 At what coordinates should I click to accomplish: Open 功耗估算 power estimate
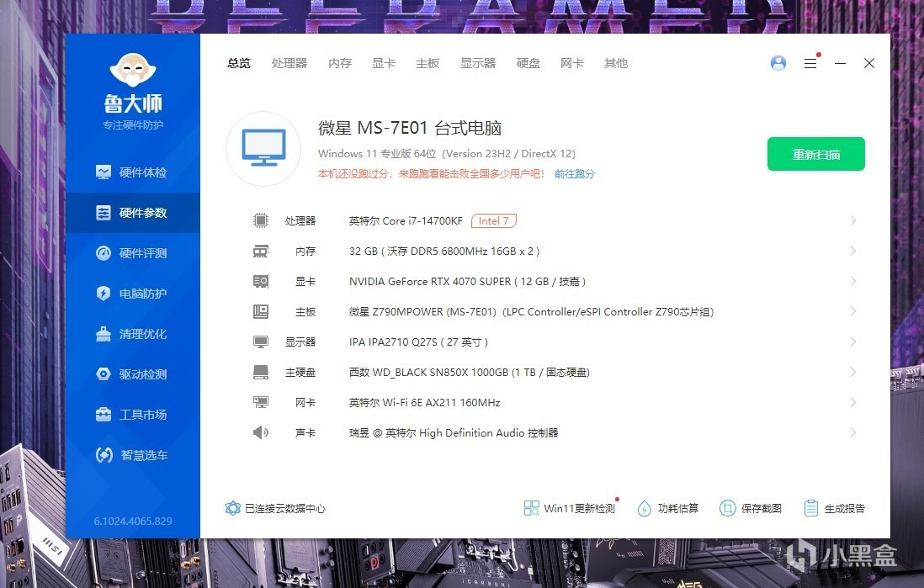[668, 508]
